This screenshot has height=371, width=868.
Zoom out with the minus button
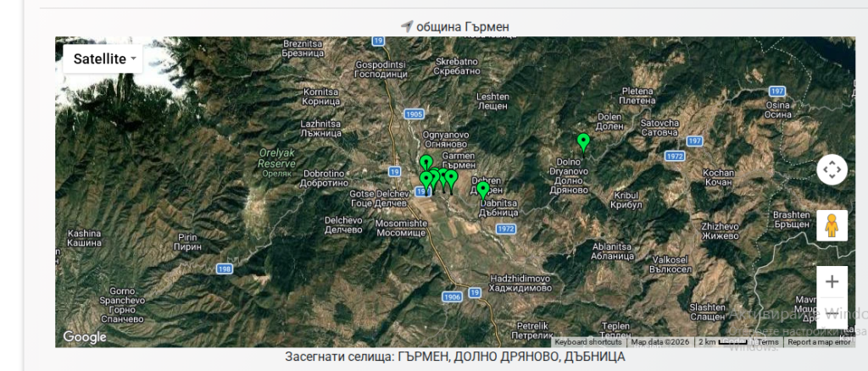coord(832,313)
